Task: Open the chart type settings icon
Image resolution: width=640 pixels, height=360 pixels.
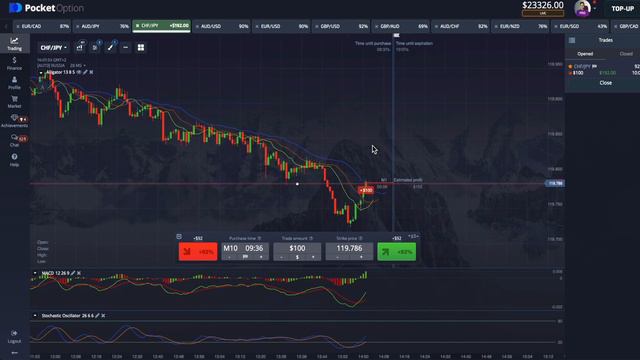Action: [80, 48]
